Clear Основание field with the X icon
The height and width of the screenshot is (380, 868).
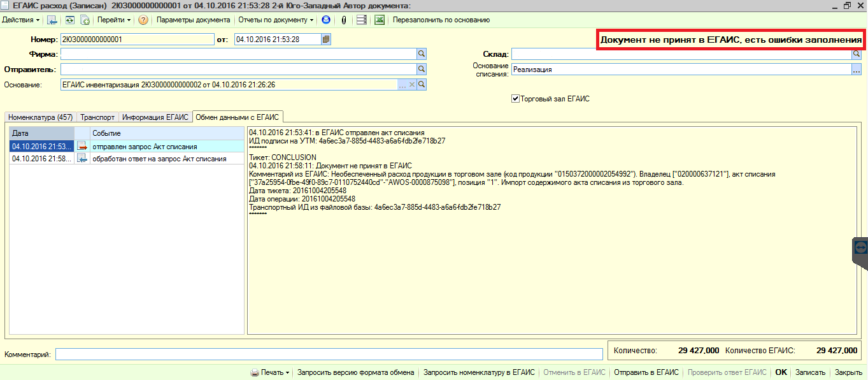(x=411, y=84)
